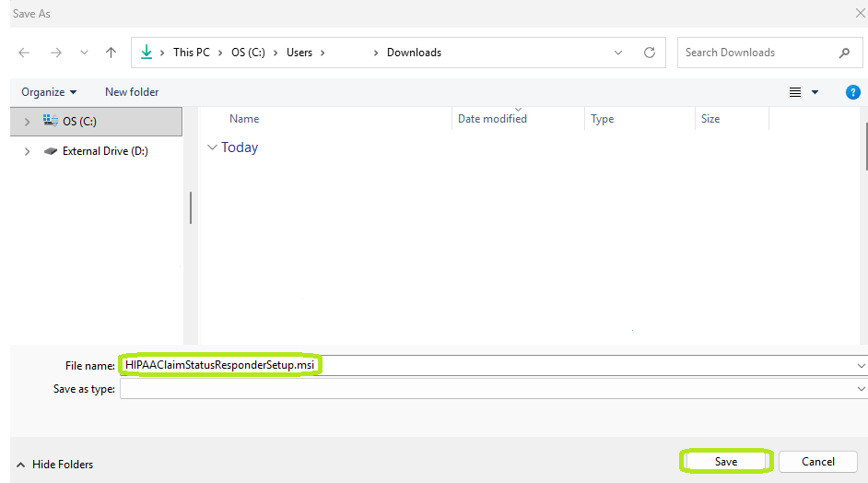This screenshot has width=868, height=483.
Task: Refresh the Downloads folder view
Action: click(650, 53)
